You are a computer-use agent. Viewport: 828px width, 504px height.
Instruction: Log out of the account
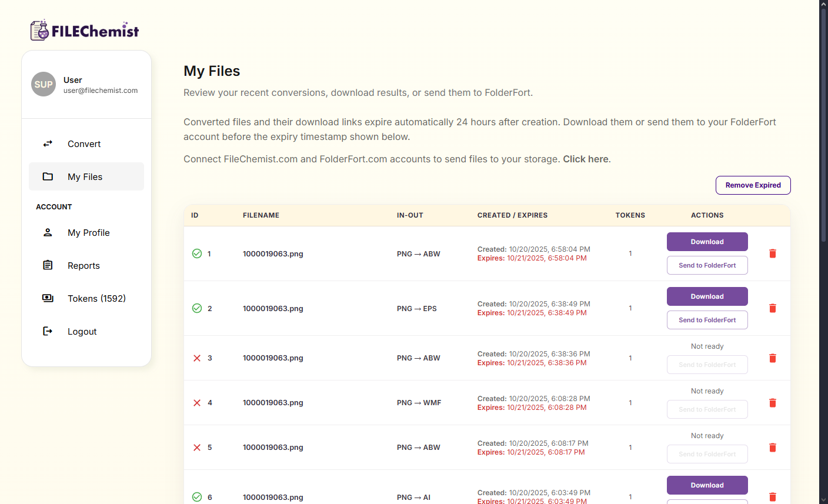coord(82,332)
